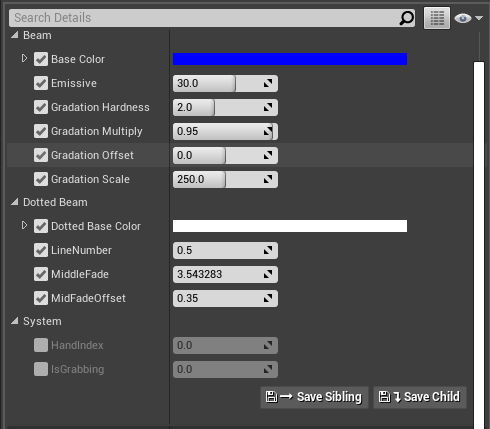Click the MidFadeOffset 0.35 value field
The image size is (490, 429).
(x=225, y=298)
